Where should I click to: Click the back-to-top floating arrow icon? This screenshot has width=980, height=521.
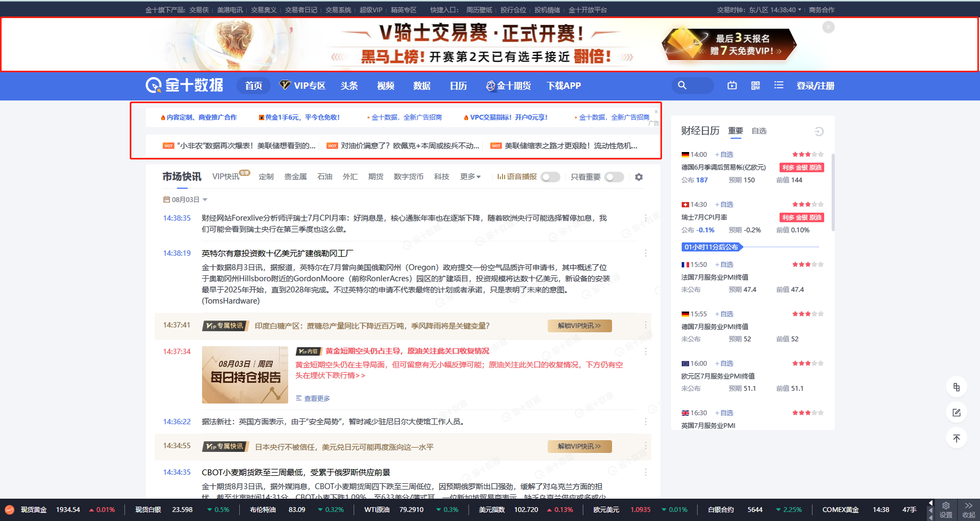(957, 438)
